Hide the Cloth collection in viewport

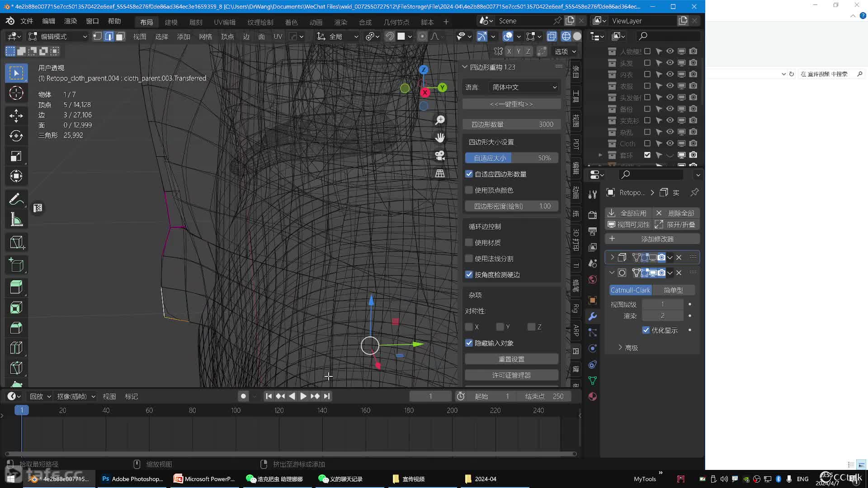[x=670, y=143]
